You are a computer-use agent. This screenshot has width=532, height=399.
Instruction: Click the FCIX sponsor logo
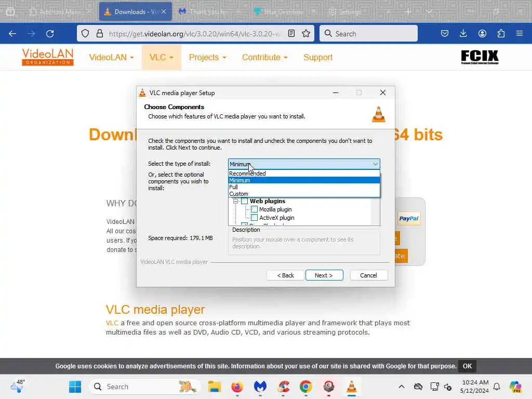(x=480, y=57)
